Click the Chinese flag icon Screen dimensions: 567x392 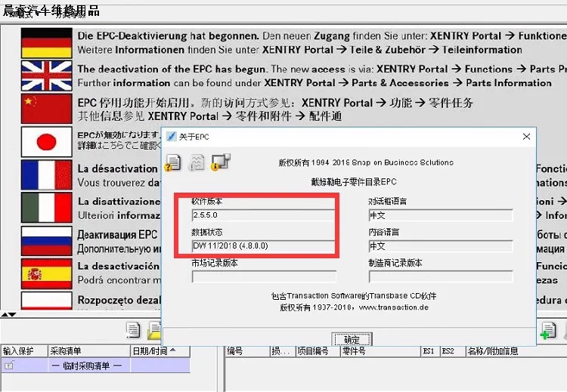tap(47, 109)
